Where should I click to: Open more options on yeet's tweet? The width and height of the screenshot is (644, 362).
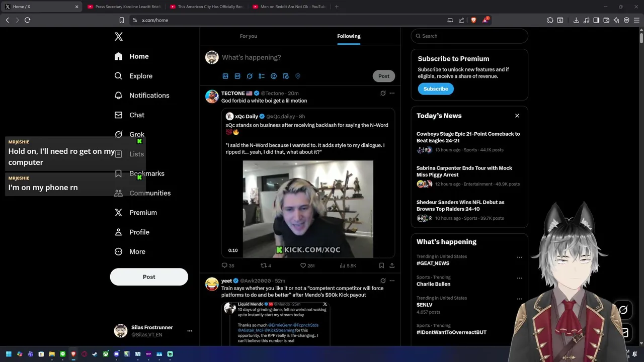(392, 281)
